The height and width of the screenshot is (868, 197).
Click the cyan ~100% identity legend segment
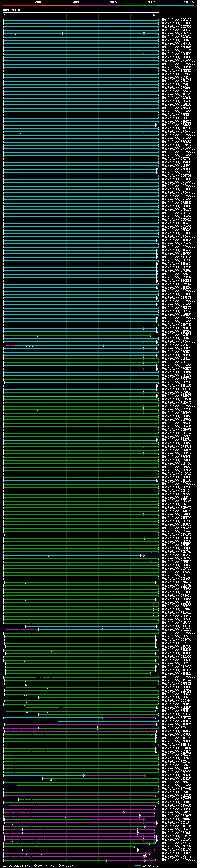point(175,6)
